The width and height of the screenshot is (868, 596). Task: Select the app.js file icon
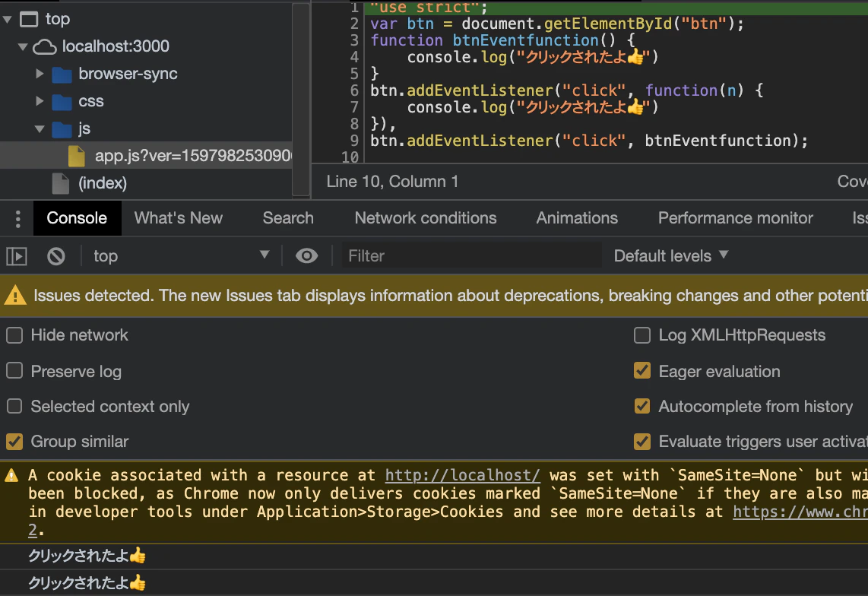pos(77,156)
